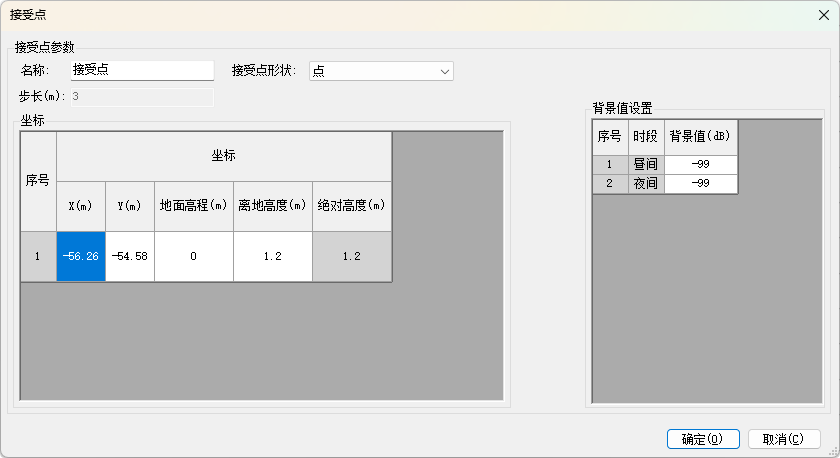Select the Y(m) cell with value -54.58
The width and height of the screenshot is (840, 458).
130,256
